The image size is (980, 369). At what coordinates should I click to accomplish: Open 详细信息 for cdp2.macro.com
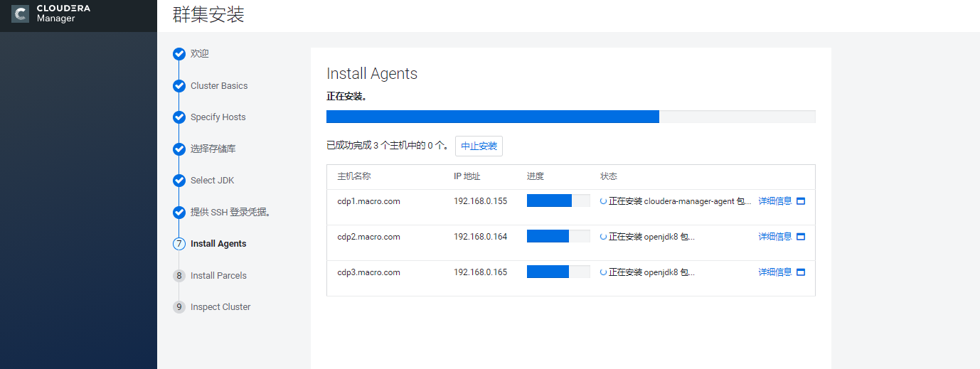click(x=775, y=237)
